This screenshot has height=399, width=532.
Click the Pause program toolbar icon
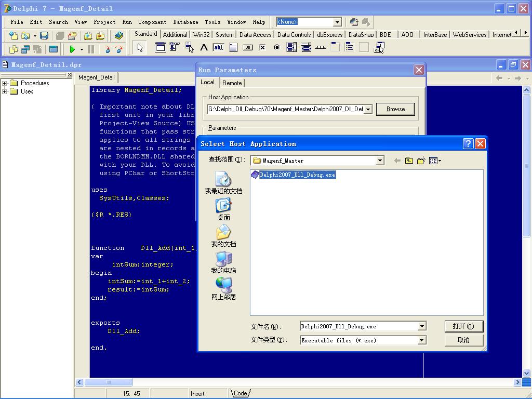click(91, 49)
